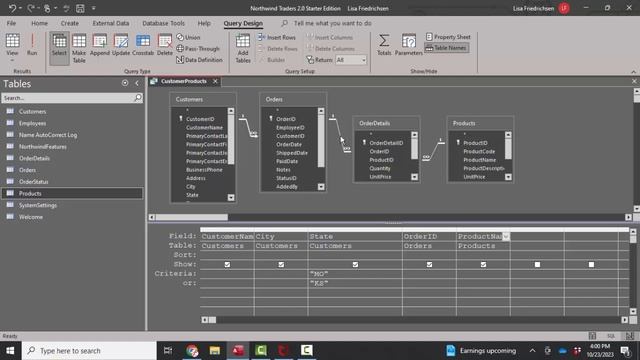The width and height of the screenshot is (640, 360).
Task: Switch to the Database Tools tab
Action: click(163, 23)
